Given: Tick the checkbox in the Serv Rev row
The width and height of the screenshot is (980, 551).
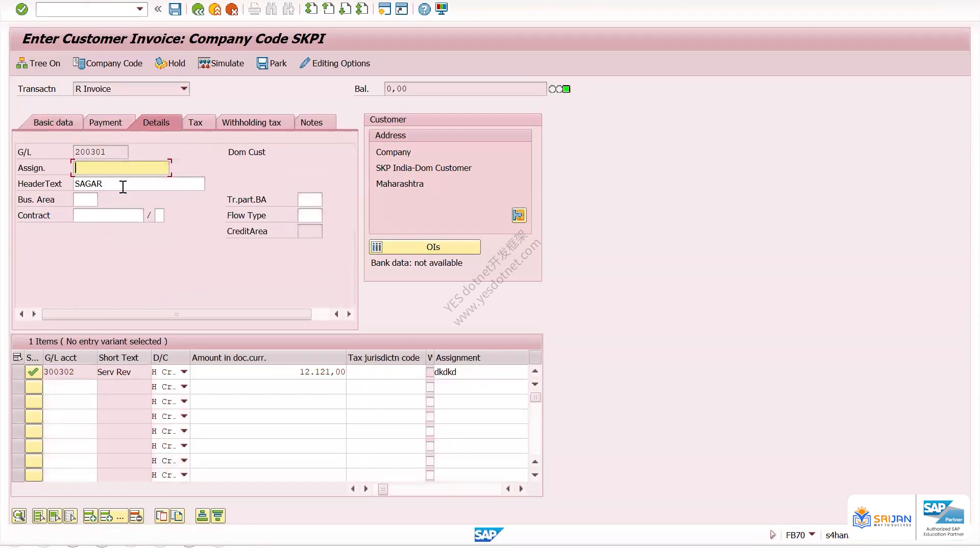Looking at the screenshot, I should tap(430, 372).
